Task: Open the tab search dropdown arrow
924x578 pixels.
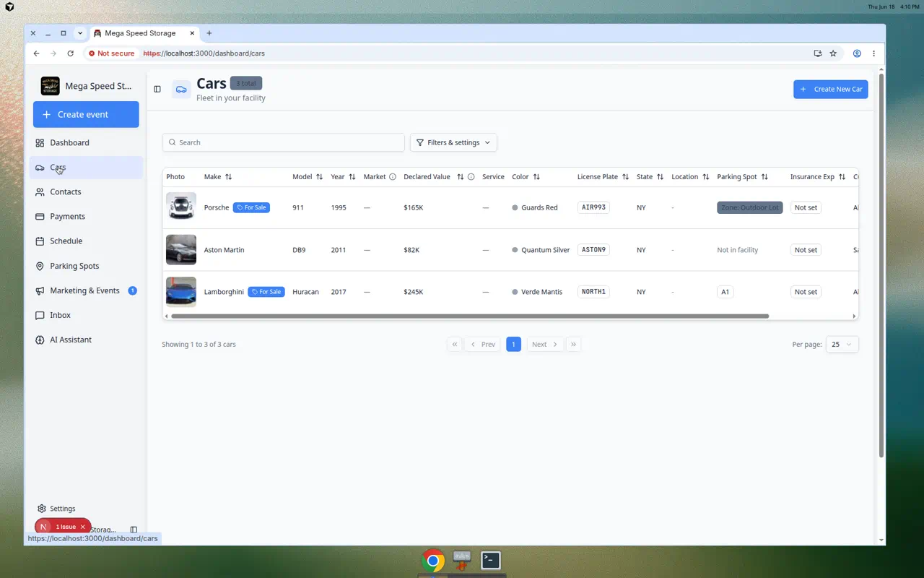Action: (80, 33)
